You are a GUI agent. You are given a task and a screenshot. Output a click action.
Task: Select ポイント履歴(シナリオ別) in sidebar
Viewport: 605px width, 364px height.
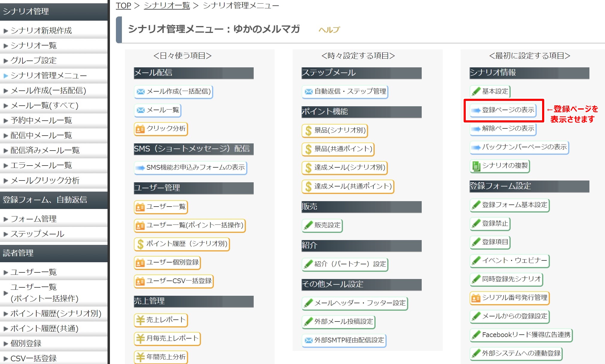point(54,313)
